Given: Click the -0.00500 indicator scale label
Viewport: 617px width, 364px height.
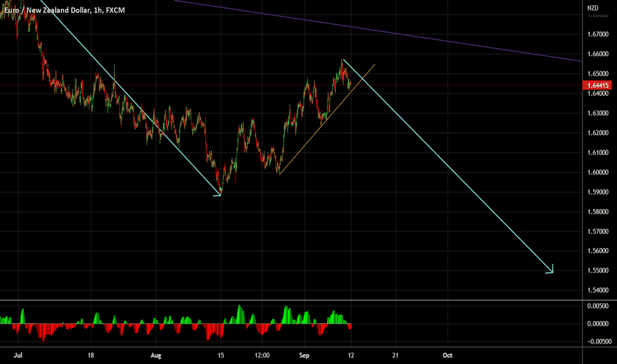Looking at the screenshot, I should pyautogui.click(x=599, y=341).
